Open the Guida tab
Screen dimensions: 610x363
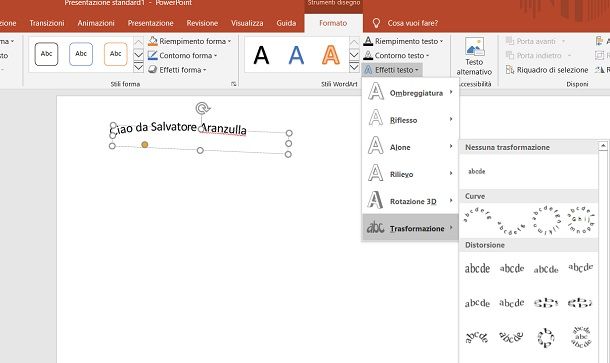pos(286,23)
